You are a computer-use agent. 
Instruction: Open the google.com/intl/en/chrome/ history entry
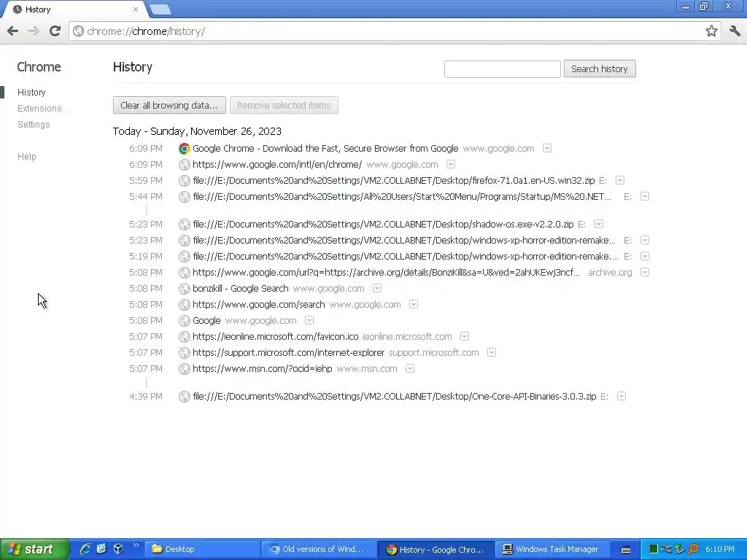pyautogui.click(x=277, y=165)
